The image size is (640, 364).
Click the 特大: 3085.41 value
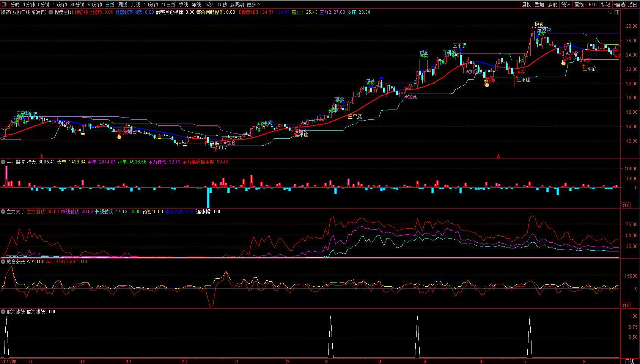pyautogui.click(x=41, y=162)
